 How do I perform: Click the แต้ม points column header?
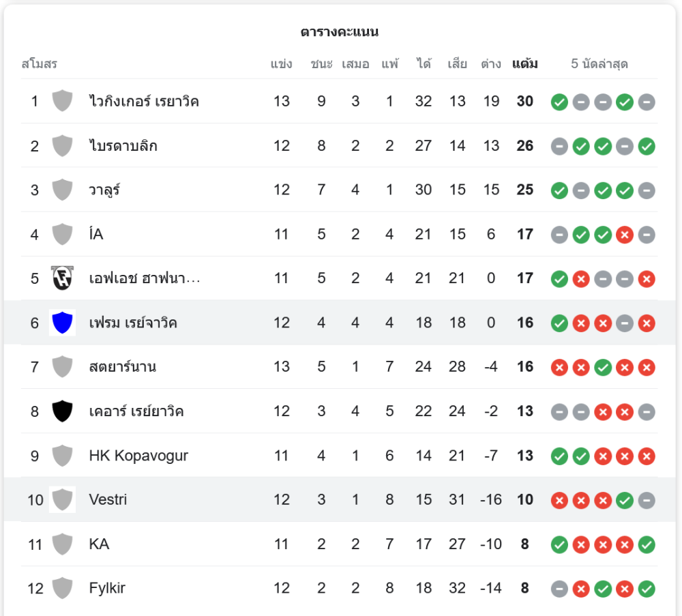point(524,64)
